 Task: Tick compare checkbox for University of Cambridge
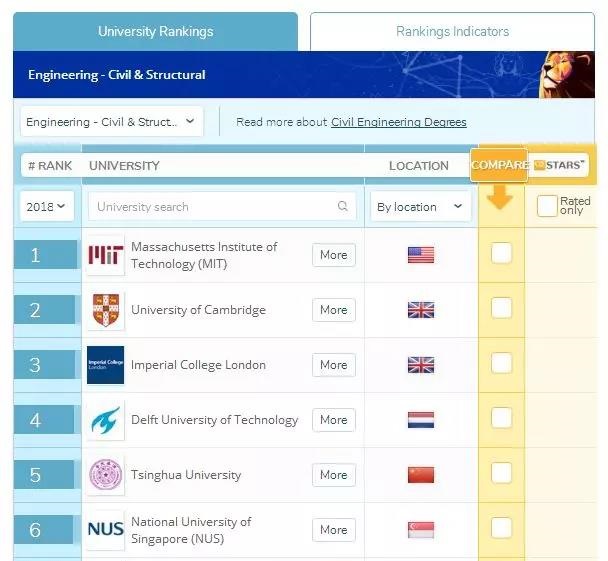(501, 308)
